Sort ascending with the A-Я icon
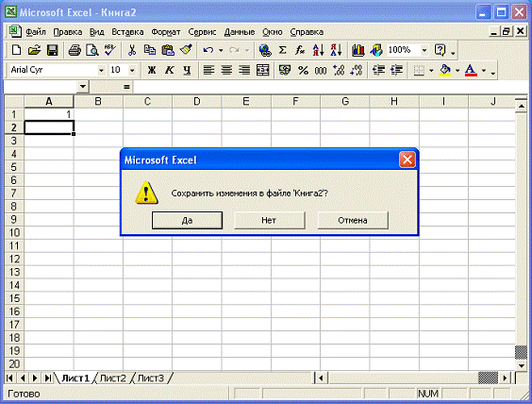 318,50
